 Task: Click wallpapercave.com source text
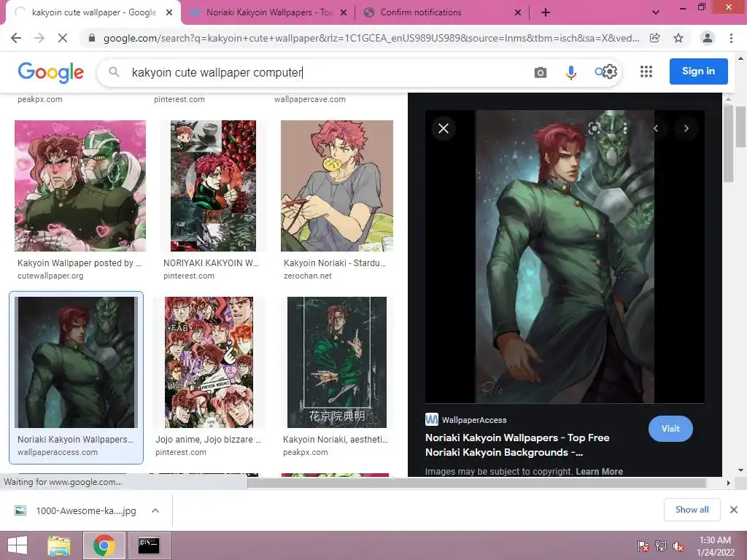pos(309,99)
